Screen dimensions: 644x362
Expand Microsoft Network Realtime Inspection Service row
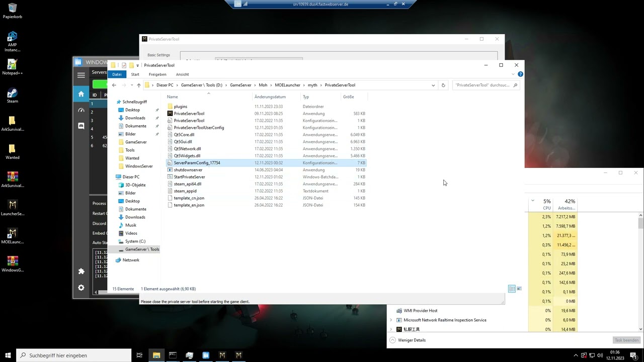point(391,320)
